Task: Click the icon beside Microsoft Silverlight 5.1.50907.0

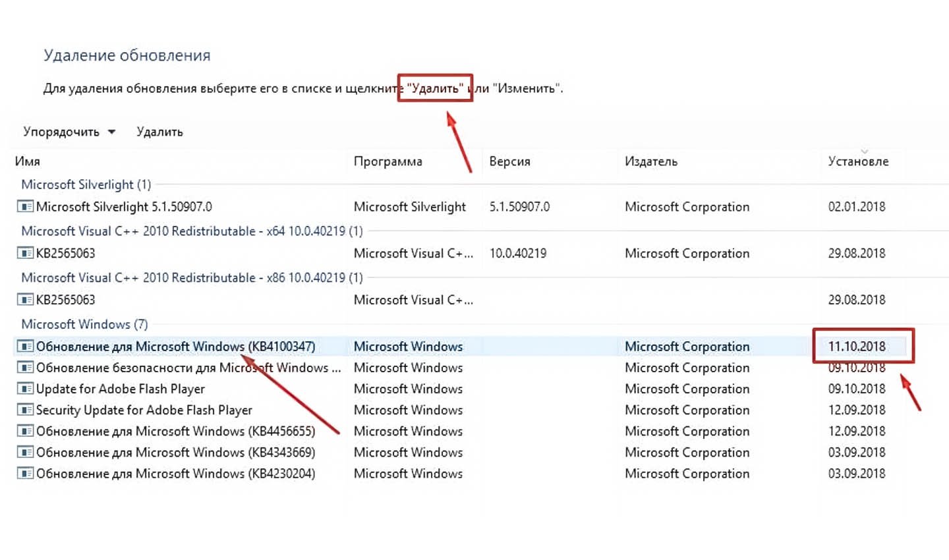Action: [x=25, y=207]
